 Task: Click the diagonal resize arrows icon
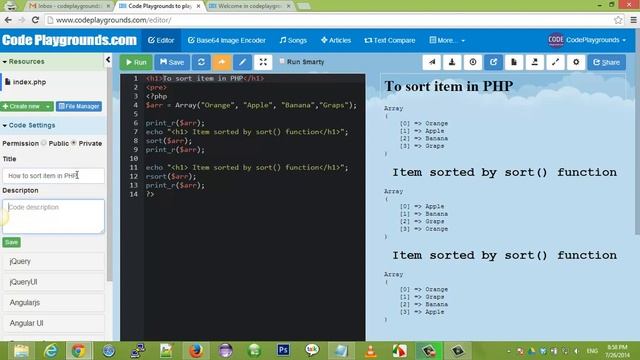tap(555, 62)
